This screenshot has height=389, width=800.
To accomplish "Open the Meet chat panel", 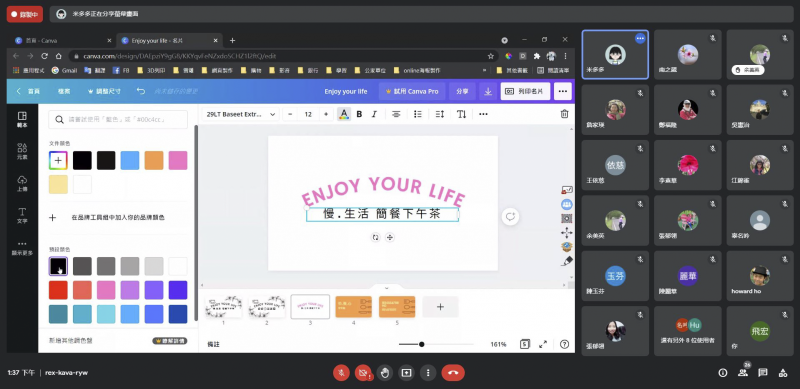I will point(763,373).
